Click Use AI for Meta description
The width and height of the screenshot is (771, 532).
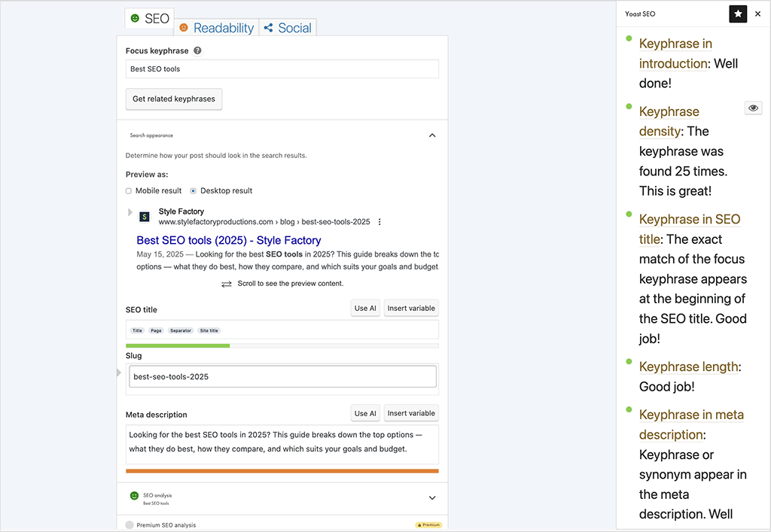point(365,414)
